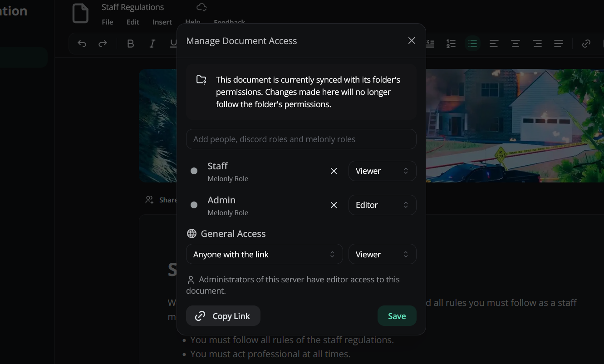Click the cloud sync status icon
Screen dimensions: 604x364
point(201,8)
